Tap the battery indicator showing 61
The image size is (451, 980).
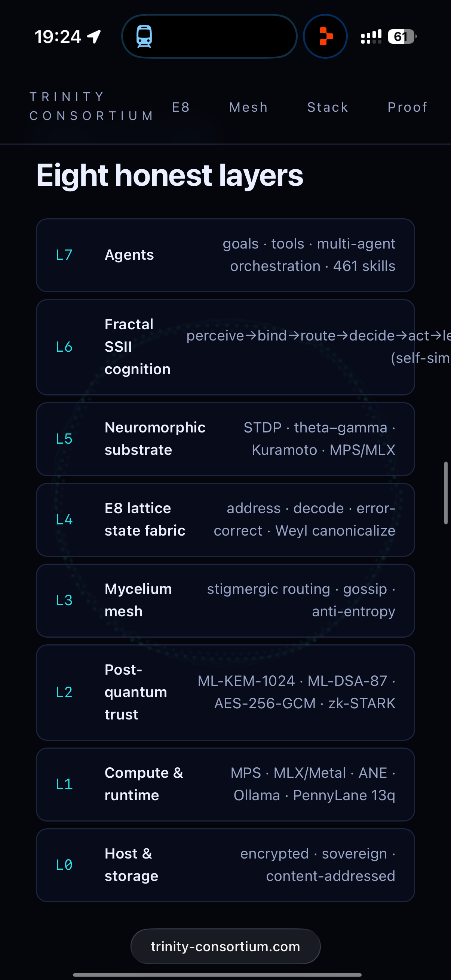[x=402, y=37]
